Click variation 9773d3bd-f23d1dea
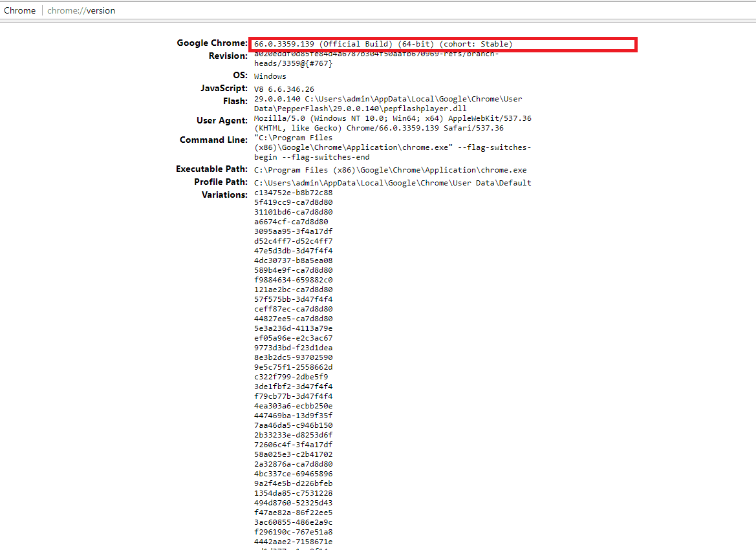756x550 pixels. pos(293,348)
